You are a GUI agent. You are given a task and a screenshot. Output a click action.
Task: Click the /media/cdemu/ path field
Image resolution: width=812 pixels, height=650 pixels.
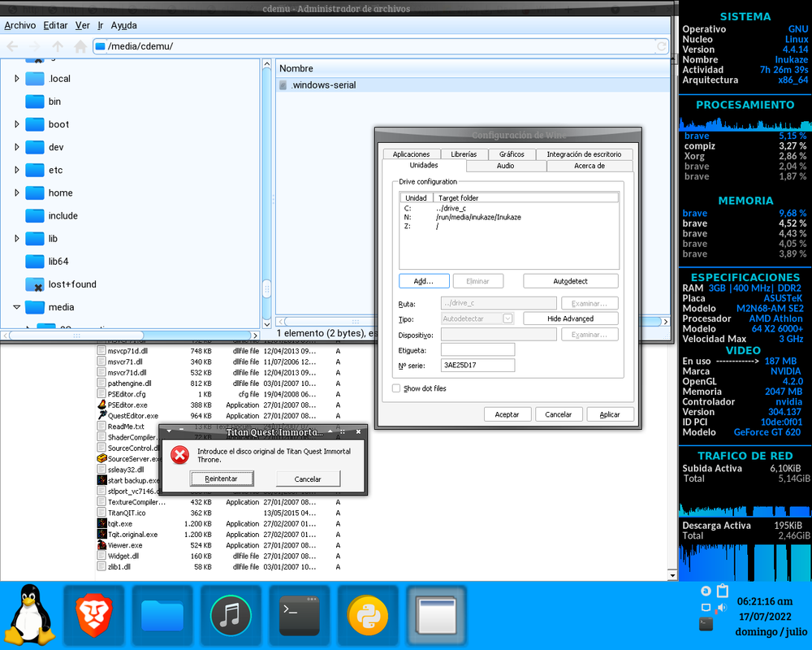381,46
